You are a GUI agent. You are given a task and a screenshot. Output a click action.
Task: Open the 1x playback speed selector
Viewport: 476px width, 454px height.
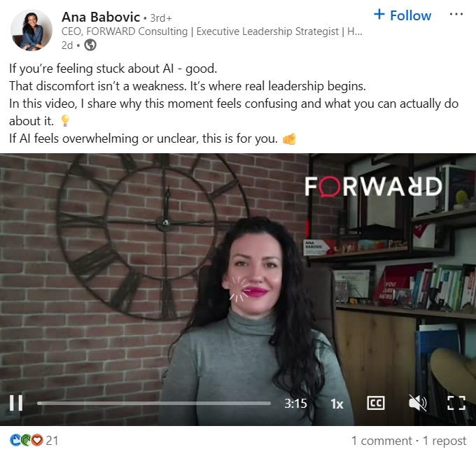pyautogui.click(x=337, y=404)
